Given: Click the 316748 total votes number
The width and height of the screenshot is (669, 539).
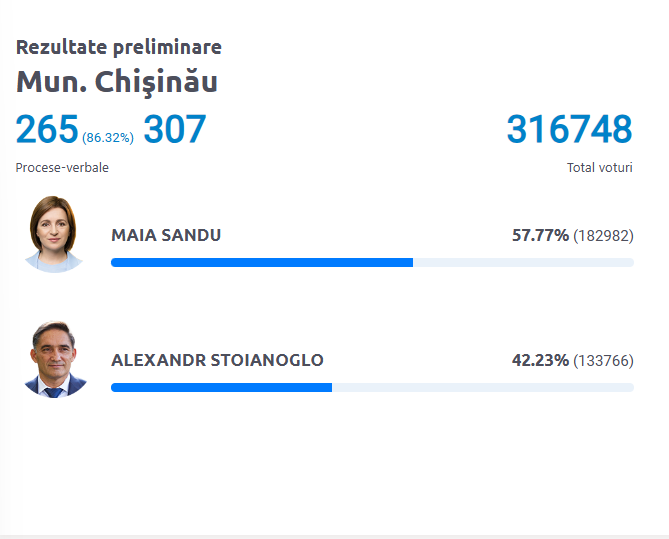Looking at the screenshot, I should point(569,129).
